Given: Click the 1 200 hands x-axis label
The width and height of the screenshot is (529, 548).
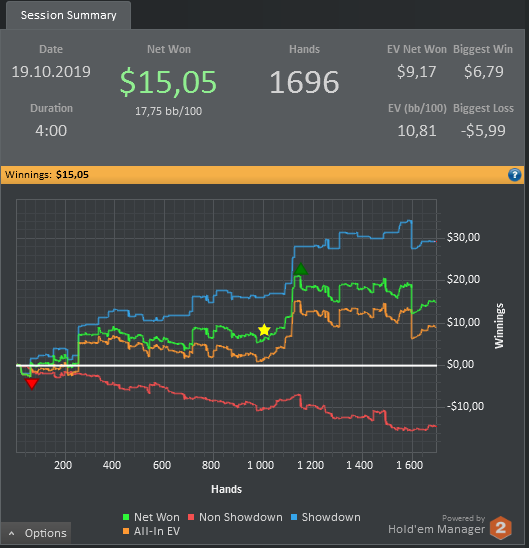Looking at the screenshot, I should point(310,465).
